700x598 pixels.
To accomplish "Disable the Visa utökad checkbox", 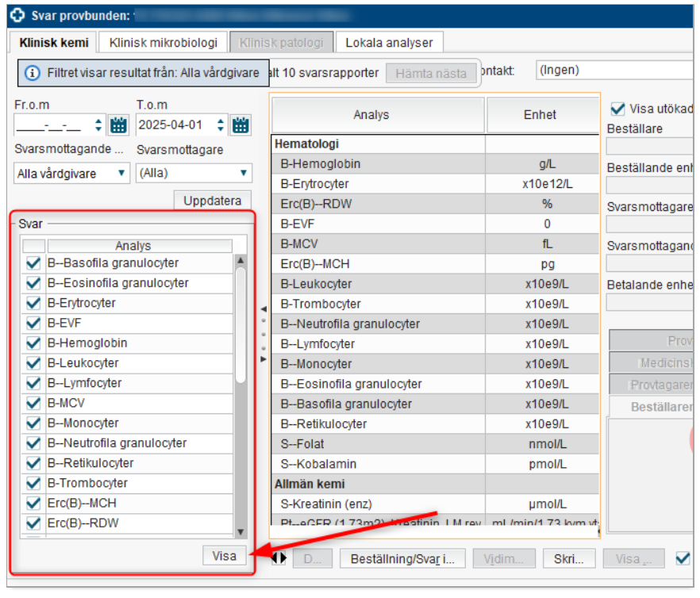I will [617, 109].
